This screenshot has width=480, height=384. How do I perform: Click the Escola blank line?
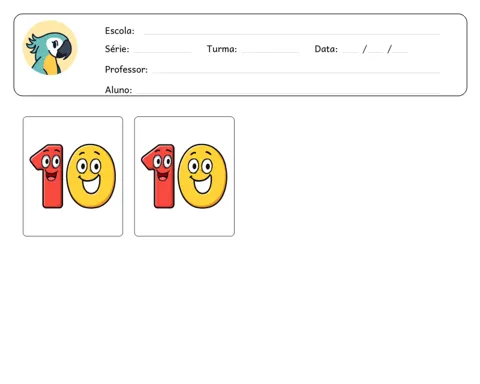tap(292, 34)
